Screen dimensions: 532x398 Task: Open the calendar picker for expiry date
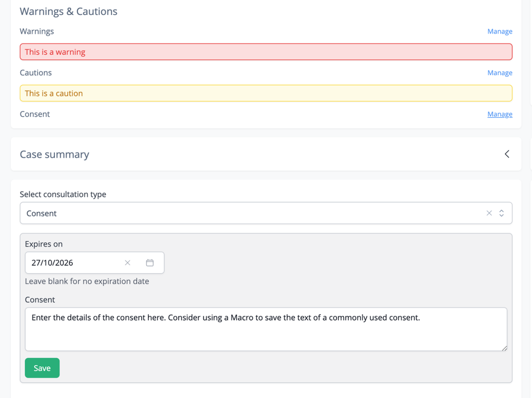tap(150, 263)
